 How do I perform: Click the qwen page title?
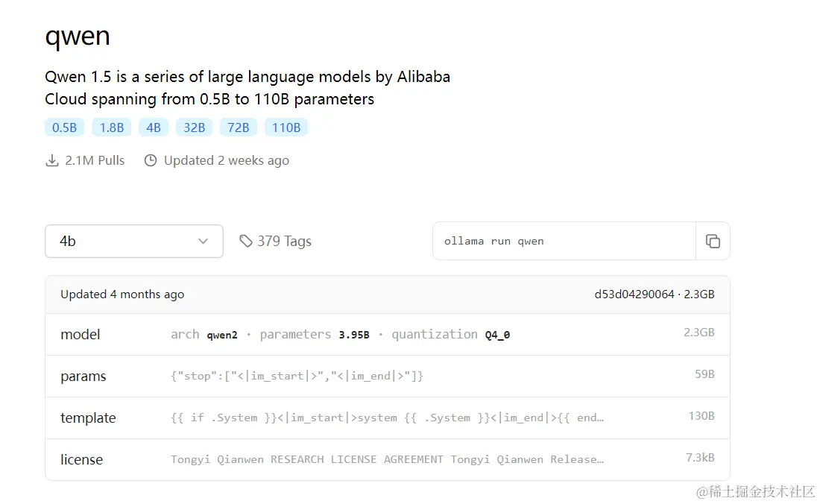(x=78, y=36)
